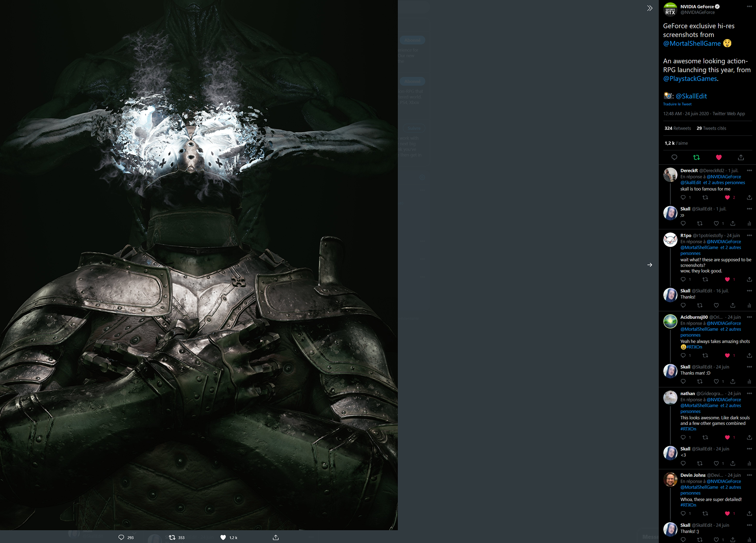Collapse the tweet sidebar with double chevron
This screenshot has width=756, height=543.
click(650, 8)
